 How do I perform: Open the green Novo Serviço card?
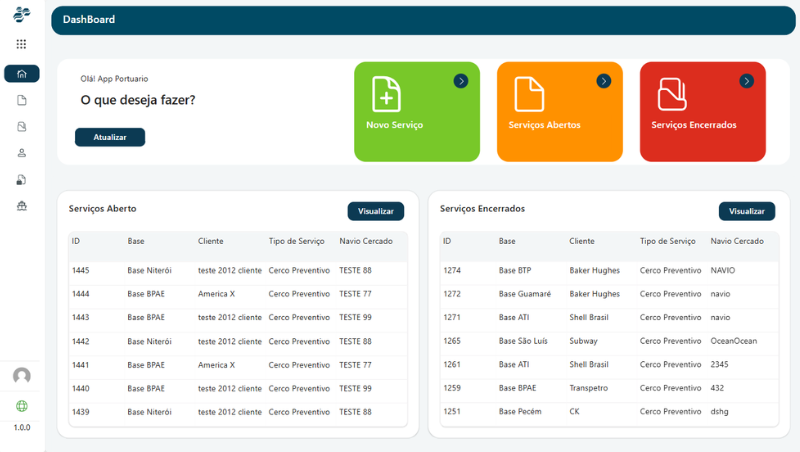point(416,112)
